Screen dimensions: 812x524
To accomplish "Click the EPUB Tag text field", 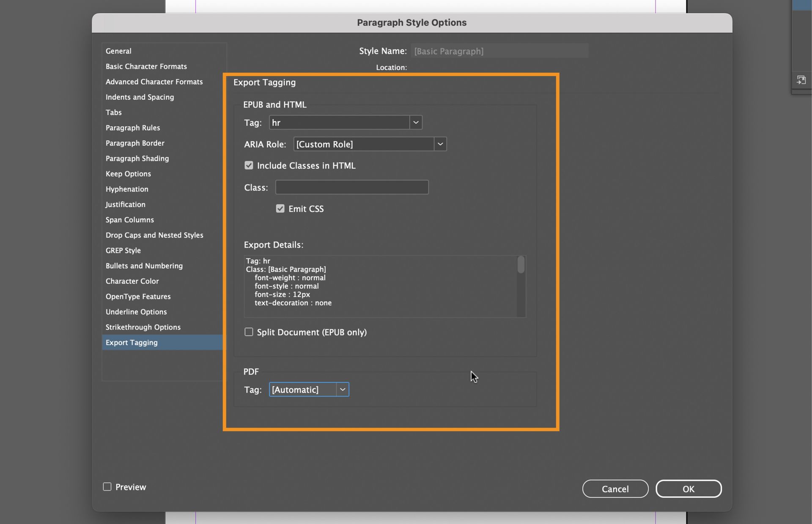I will (x=339, y=123).
